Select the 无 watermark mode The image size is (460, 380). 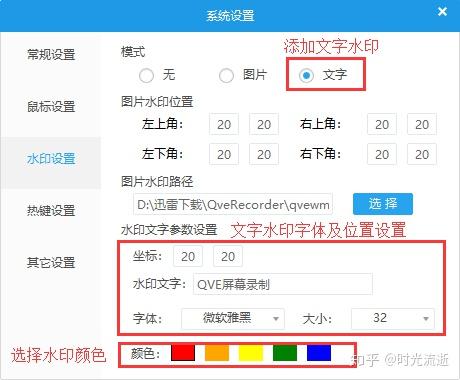pyautogui.click(x=146, y=75)
